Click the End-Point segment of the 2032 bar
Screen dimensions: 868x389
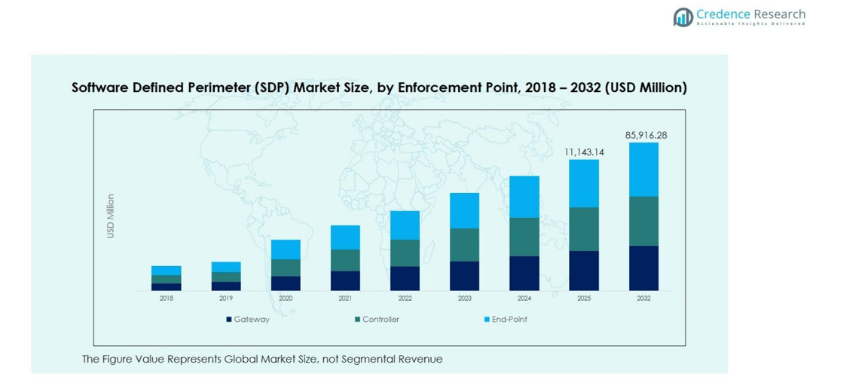(643, 170)
